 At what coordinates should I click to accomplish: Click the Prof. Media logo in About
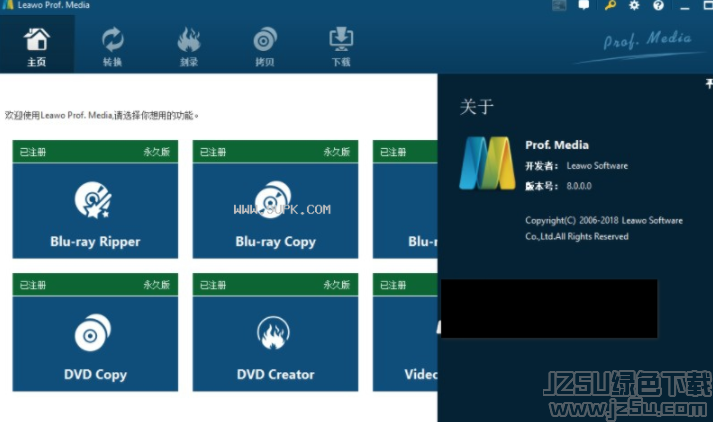(487, 163)
